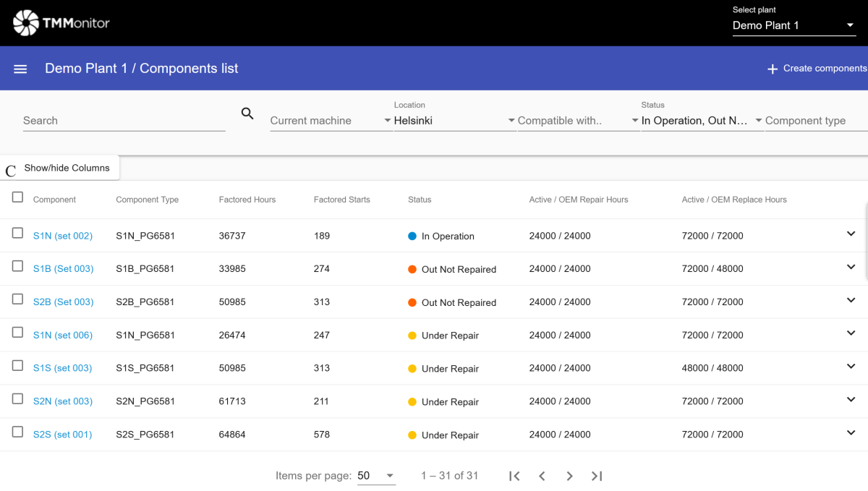Click the blue In Operation status dot

412,236
